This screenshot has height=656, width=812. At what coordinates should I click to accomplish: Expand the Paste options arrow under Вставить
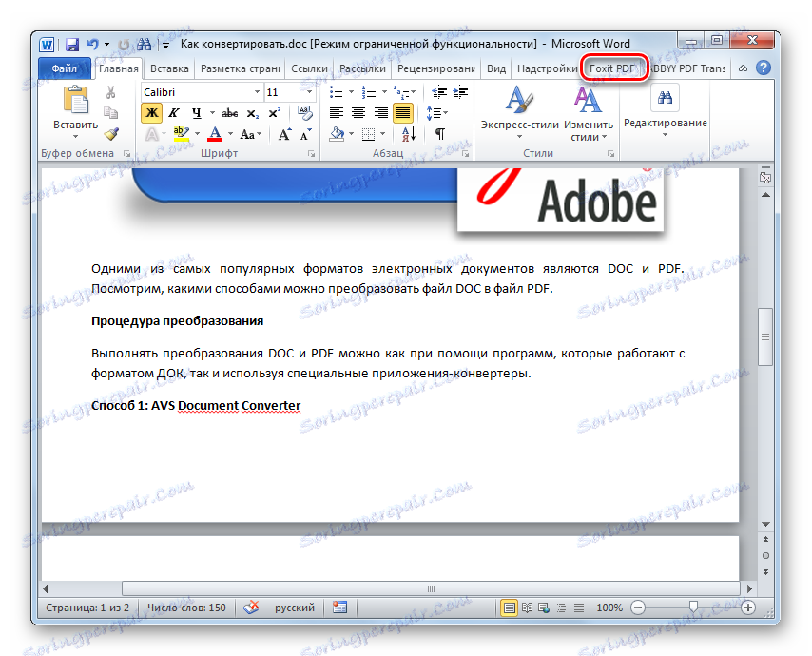tap(76, 137)
